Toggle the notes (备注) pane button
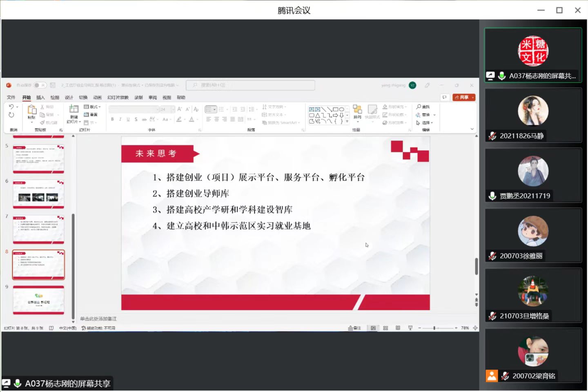The width and height of the screenshot is (588, 392). [354, 328]
